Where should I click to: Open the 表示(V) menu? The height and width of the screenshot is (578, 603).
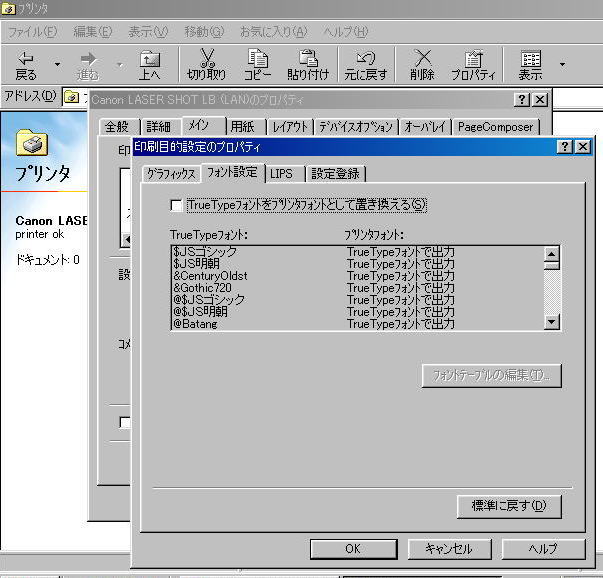pyautogui.click(x=148, y=32)
